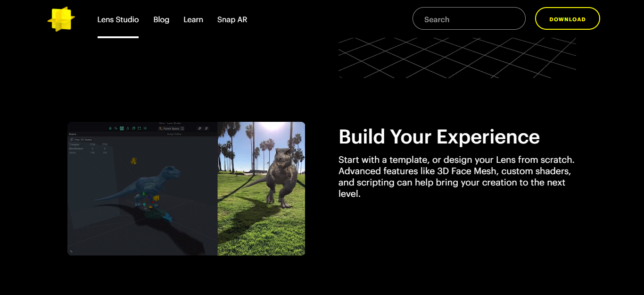Click the yellow Lens Studio logo
The image size is (644, 295).
[x=61, y=19]
